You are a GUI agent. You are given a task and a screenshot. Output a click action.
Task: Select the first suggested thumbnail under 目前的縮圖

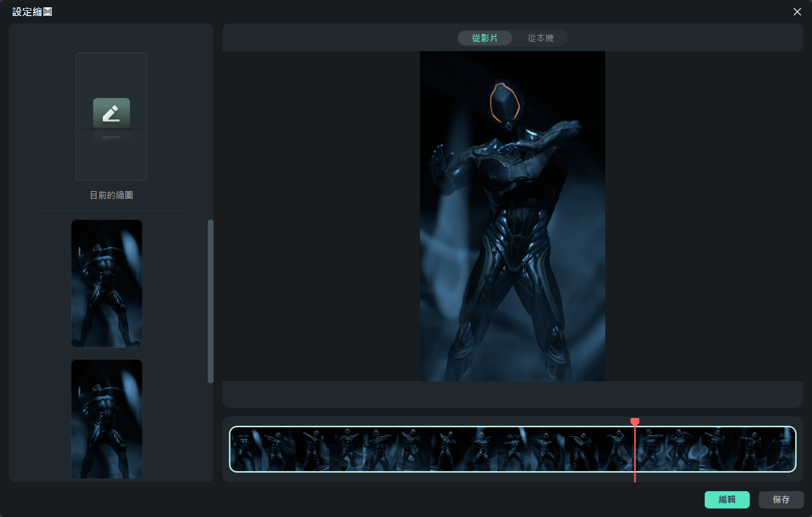pyautogui.click(x=107, y=283)
